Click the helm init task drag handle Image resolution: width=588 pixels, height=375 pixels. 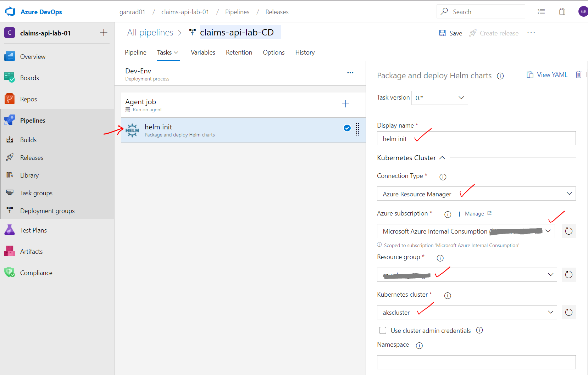[357, 129]
